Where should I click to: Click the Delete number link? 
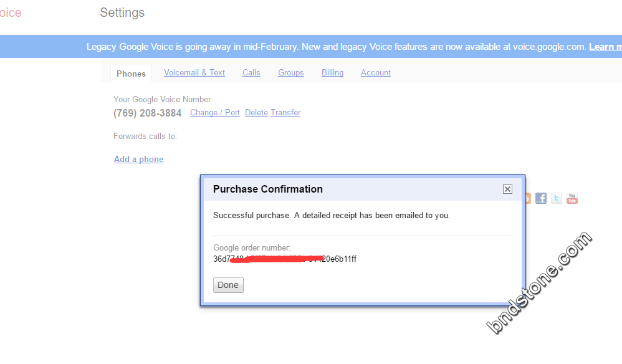pos(256,113)
